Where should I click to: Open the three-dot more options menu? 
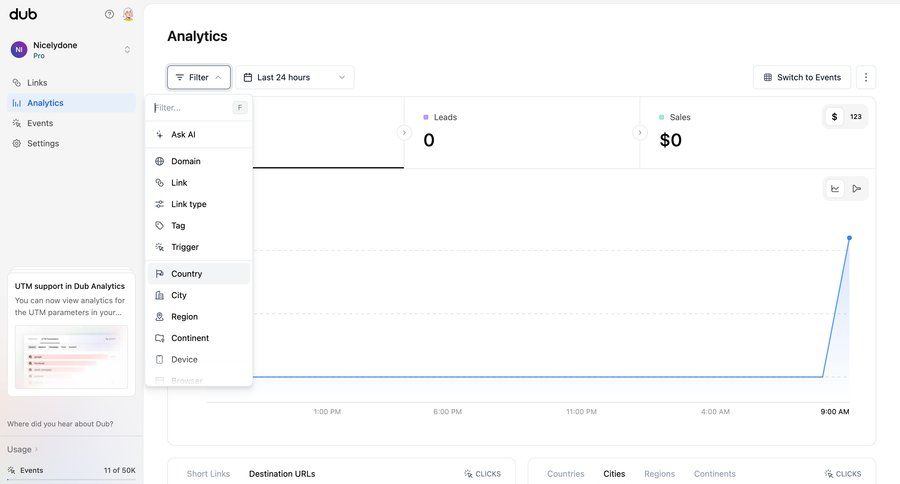click(x=866, y=77)
